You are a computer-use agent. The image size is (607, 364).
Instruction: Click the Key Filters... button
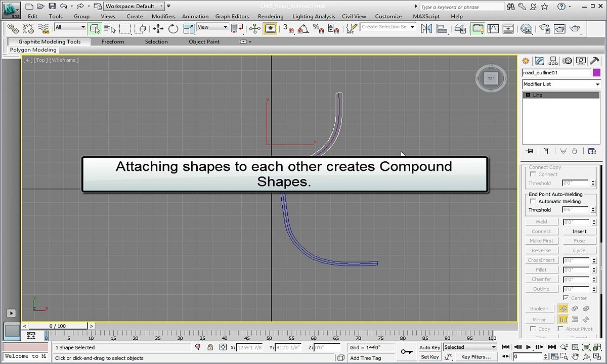pyautogui.click(x=476, y=357)
